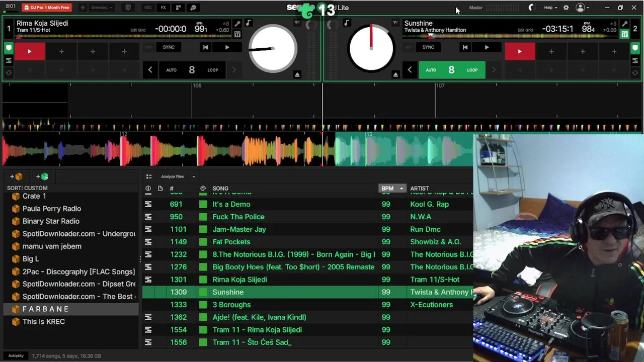Click the microphone icon on deck 1

click(x=237, y=24)
